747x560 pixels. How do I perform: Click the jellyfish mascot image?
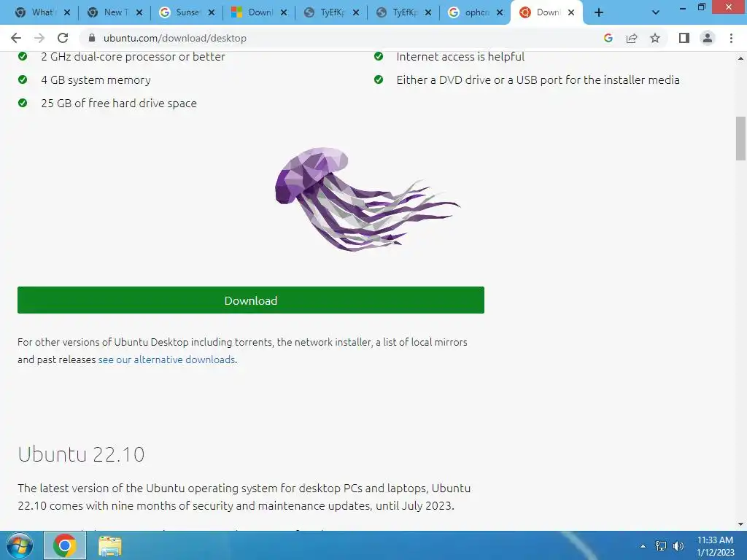pyautogui.click(x=367, y=199)
